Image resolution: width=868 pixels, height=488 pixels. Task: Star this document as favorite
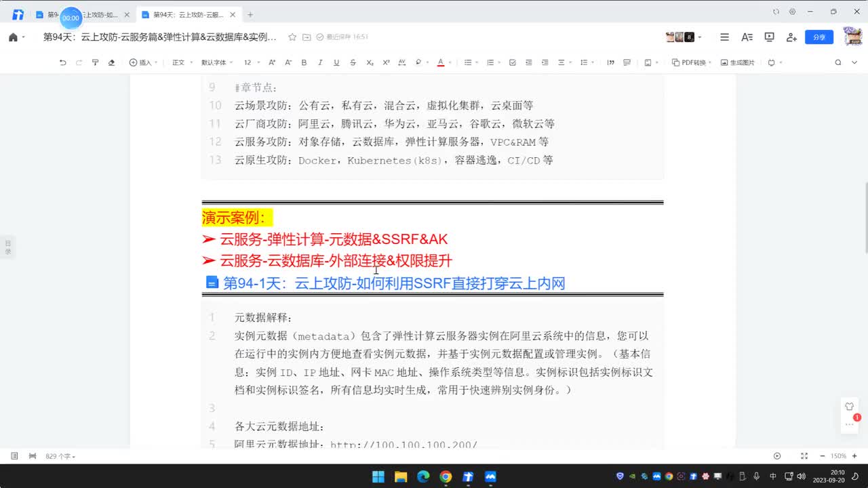tap(292, 37)
